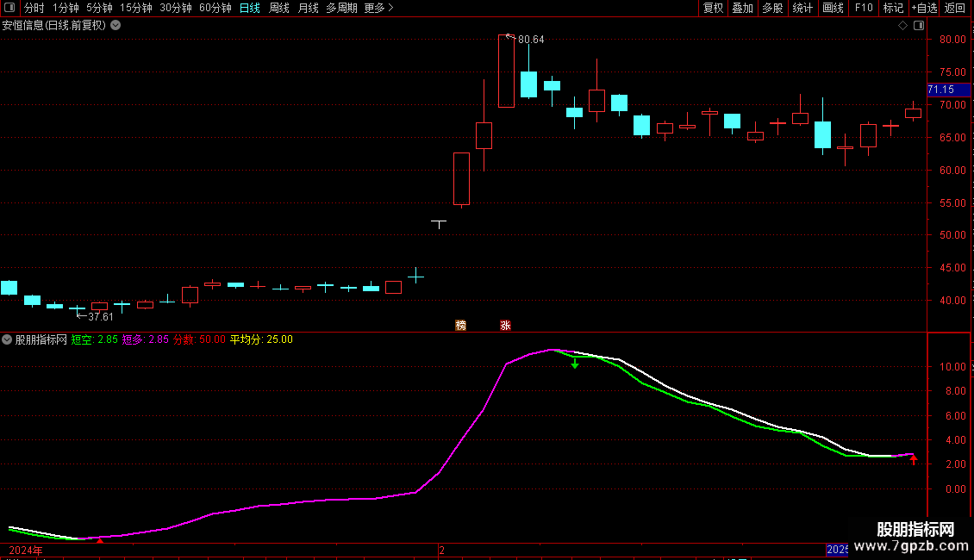974x560 pixels.
Task: Open the 多周期 multi-period view
Action: point(341,8)
